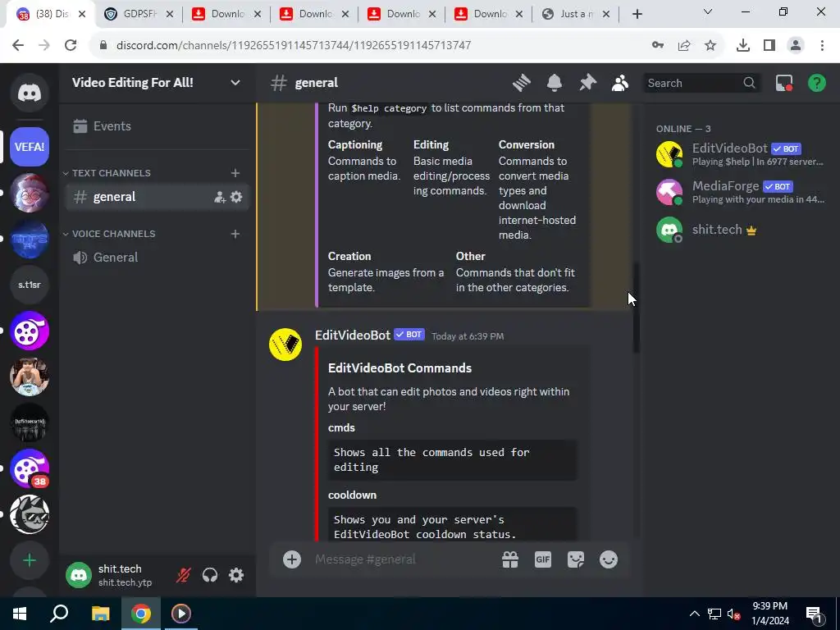Click EditVideoBot avatar in chat
840x630 pixels.
[x=285, y=345]
